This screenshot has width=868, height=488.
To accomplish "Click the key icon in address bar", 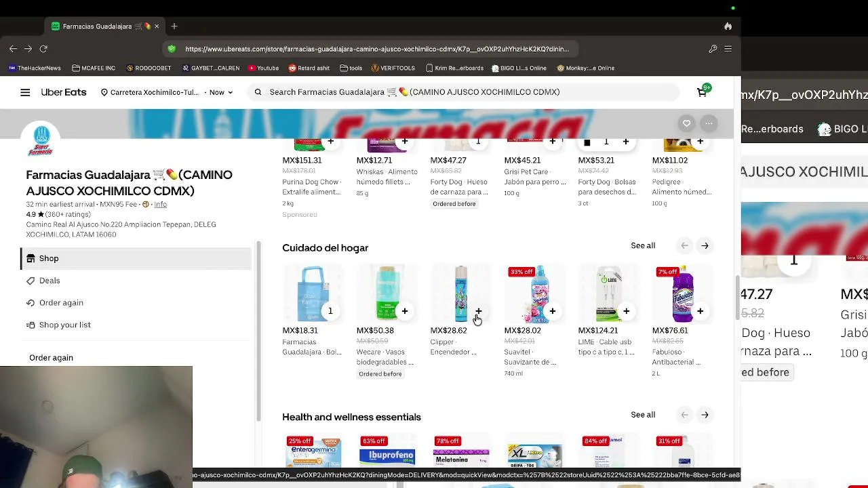I will pos(713,49).
